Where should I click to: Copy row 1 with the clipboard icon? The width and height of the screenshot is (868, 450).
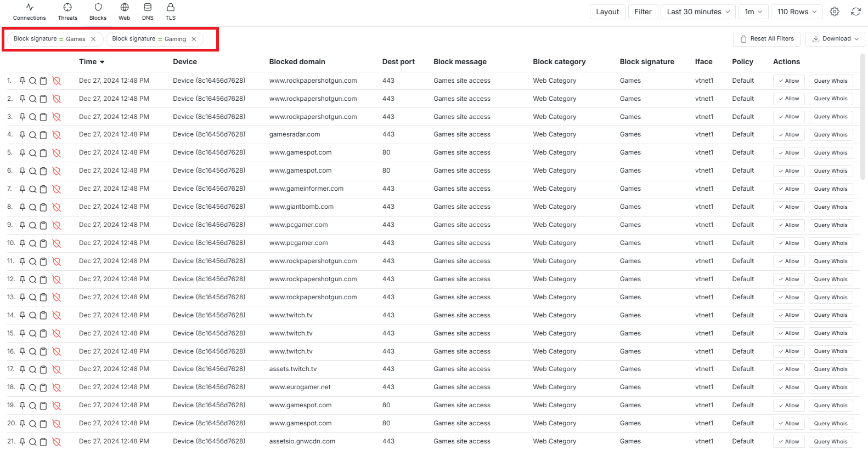[x=43, y=81]
